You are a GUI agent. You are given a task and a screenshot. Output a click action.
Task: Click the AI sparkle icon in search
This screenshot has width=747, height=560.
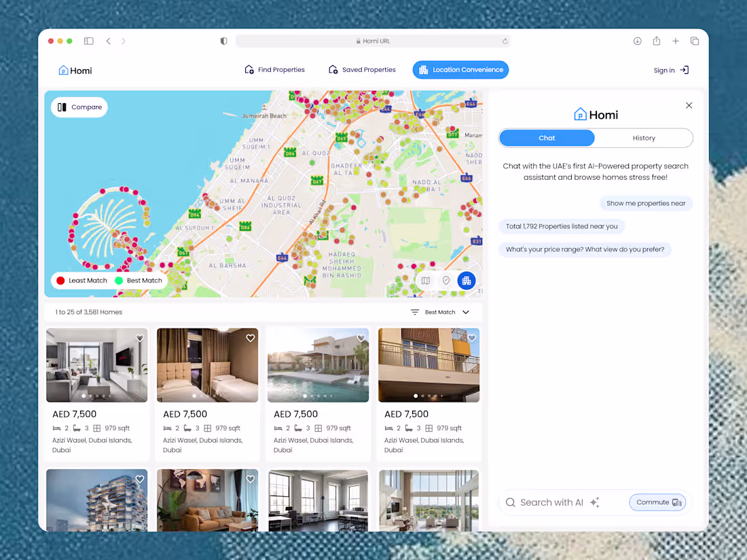[595, 502]
